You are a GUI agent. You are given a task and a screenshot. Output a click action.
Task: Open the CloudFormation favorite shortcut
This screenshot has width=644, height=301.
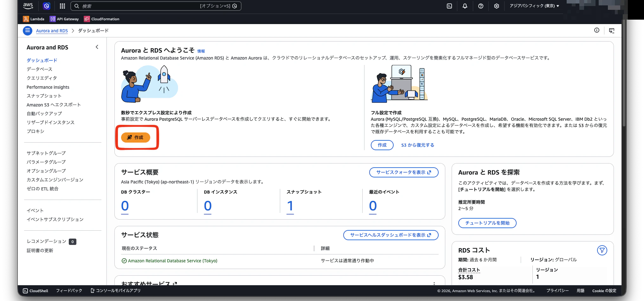[x=102, y=19]
